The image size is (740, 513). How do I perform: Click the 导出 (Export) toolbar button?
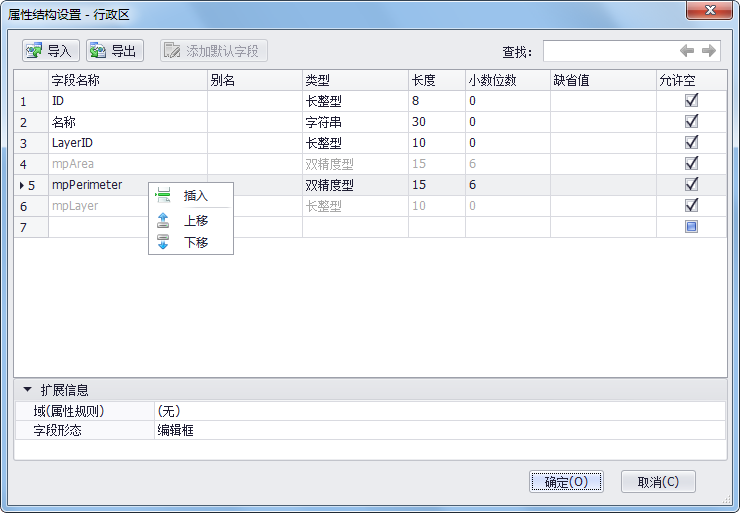point(115,51)
